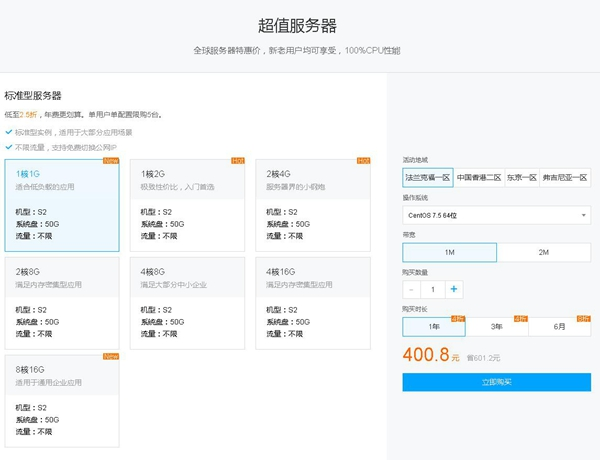
Task: Click the blue checkmark beside 标准型实例
Action: (9, 132)
